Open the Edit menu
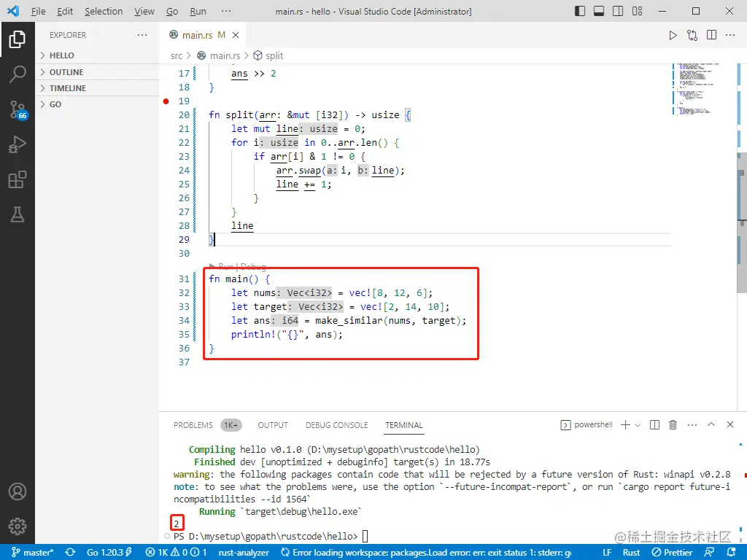 click(x=65, y=11)
